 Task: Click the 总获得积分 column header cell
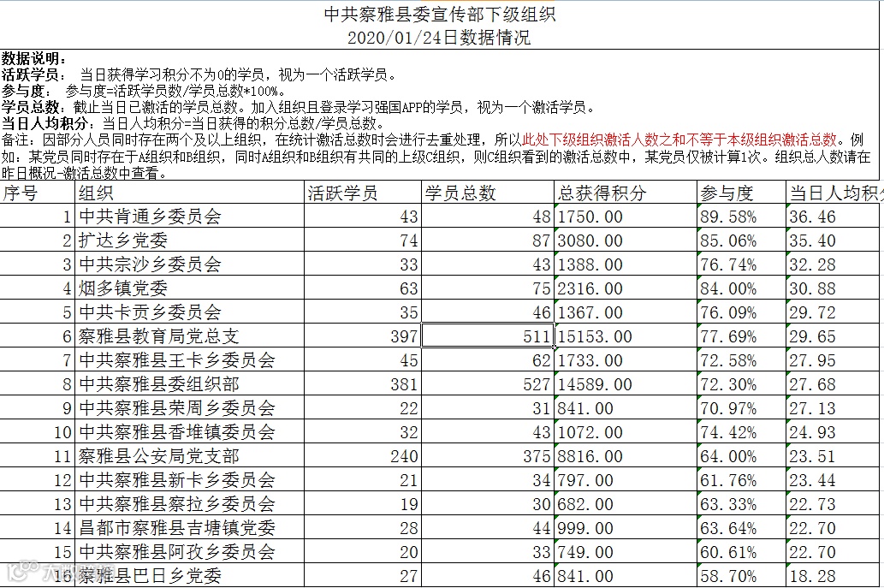click(x=626, y=193)
